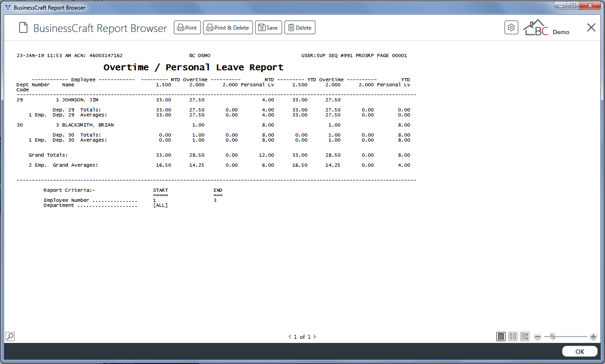The image size is (605, 364).
Task: Click the 'Grand Totals:' label
Action: click(x=48, y=155)
